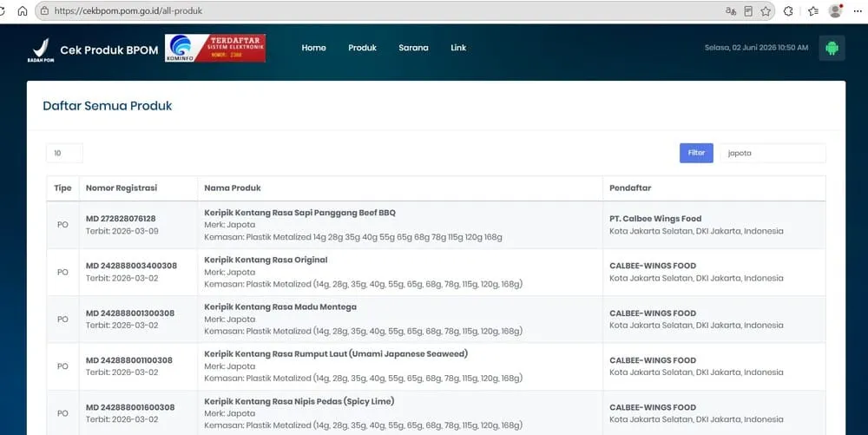Select registration MD 272828076128
The width and height of the screenshot is (868, 435).
(121, 219)
